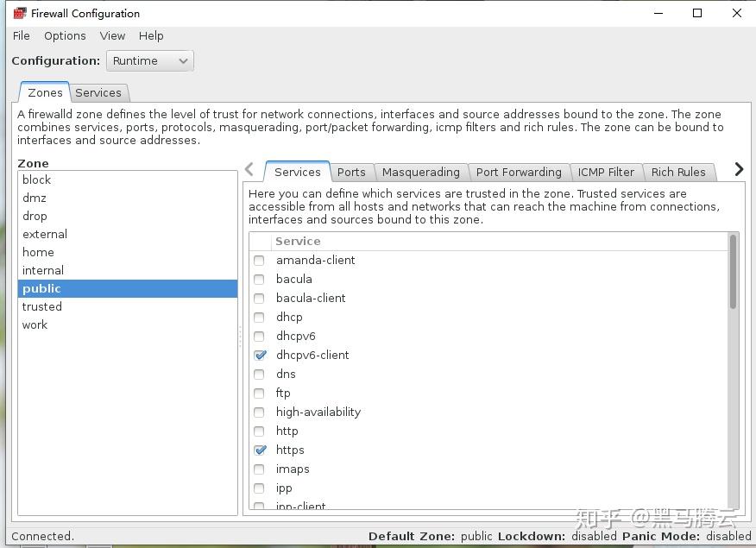Uncheck the dhcpv6-client service

(260, 356)
